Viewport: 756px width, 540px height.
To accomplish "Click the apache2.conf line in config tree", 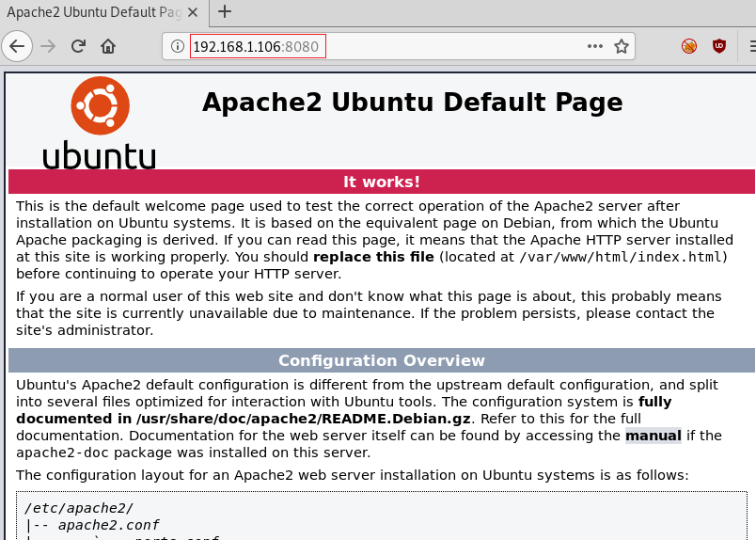I will pyautogui.click(x=109, y=525).
